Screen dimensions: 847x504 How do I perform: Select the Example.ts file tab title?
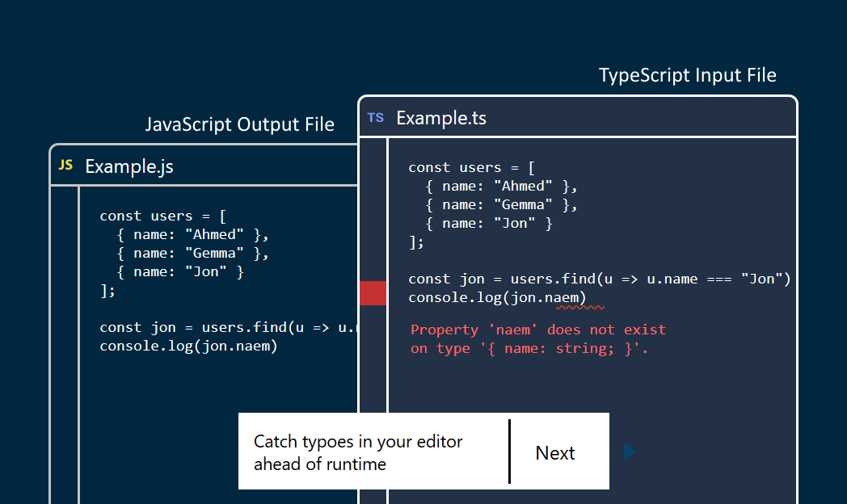[x=441, y=118]
